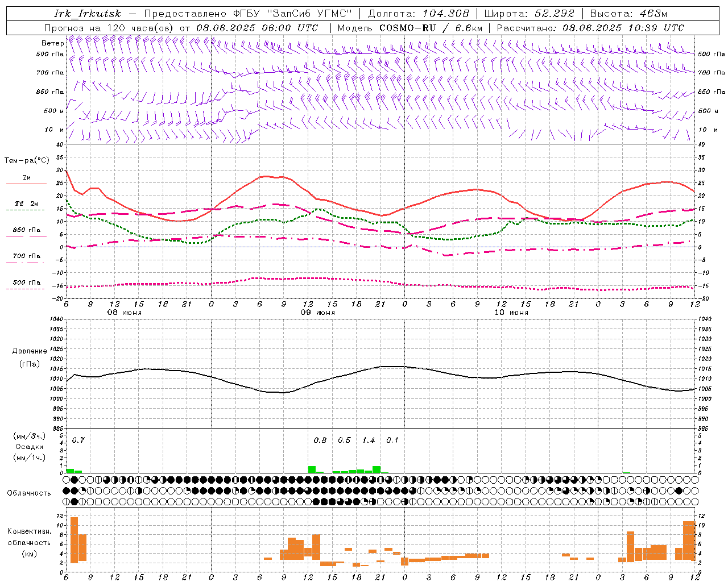The image size is (728, 582).
Task: Click the "0.5" precipitation total
Action: click(x=344, y=440)
